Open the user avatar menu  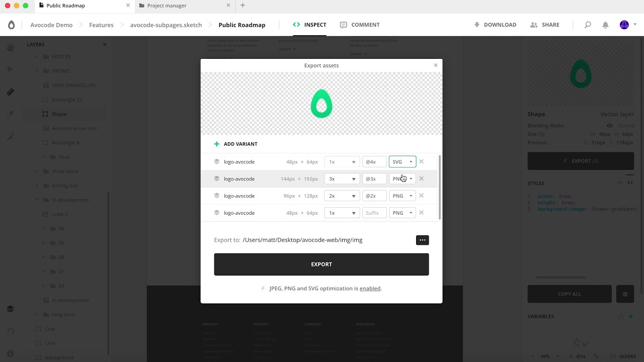tap(624, 25)
